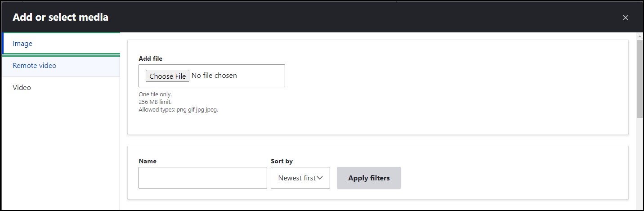Click the 'One file only' help text
Viewport: 644px width, 211px height.
(155, 94)
